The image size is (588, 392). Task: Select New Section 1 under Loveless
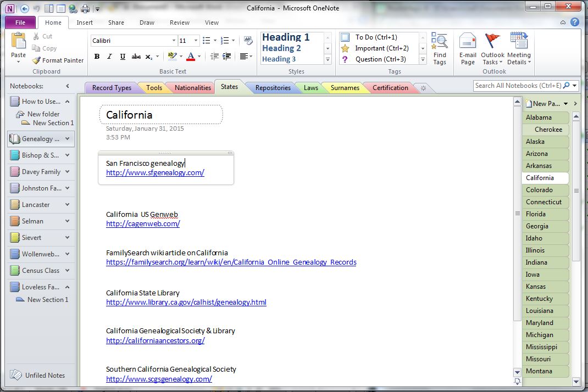tap(48, 300)
